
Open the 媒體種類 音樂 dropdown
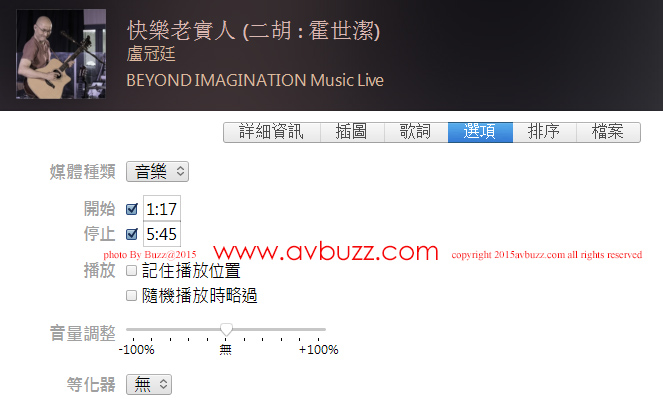click(157, 172)
